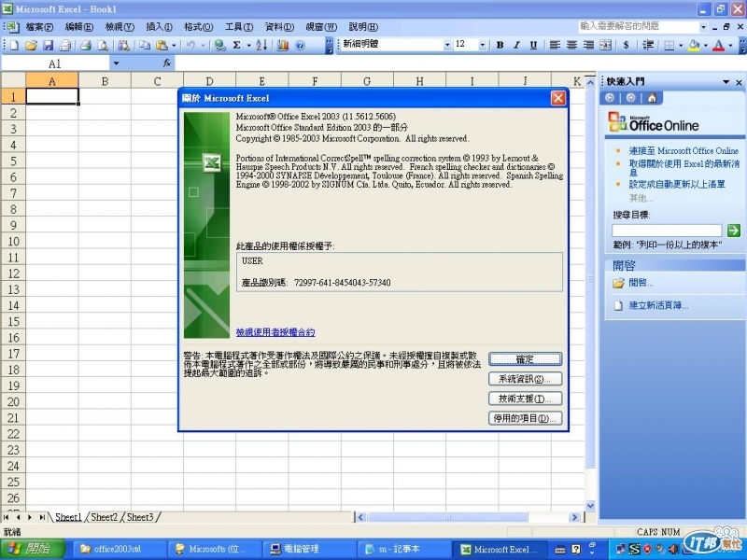The height and width of the screenshot is (560, 747).
Task: Open the Name Box dropdown arrow
Action: click(116, 63)
